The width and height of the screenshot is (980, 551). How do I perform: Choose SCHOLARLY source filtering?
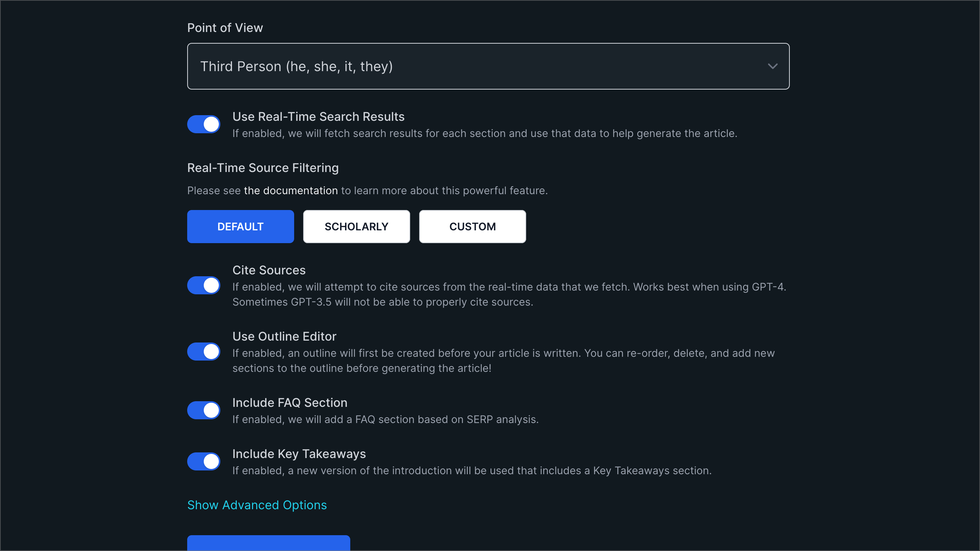click(x=356, y=227)
